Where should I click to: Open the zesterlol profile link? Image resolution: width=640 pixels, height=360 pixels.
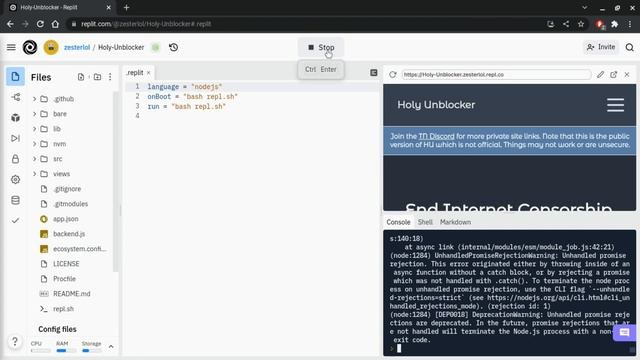[x=77, y=47]
